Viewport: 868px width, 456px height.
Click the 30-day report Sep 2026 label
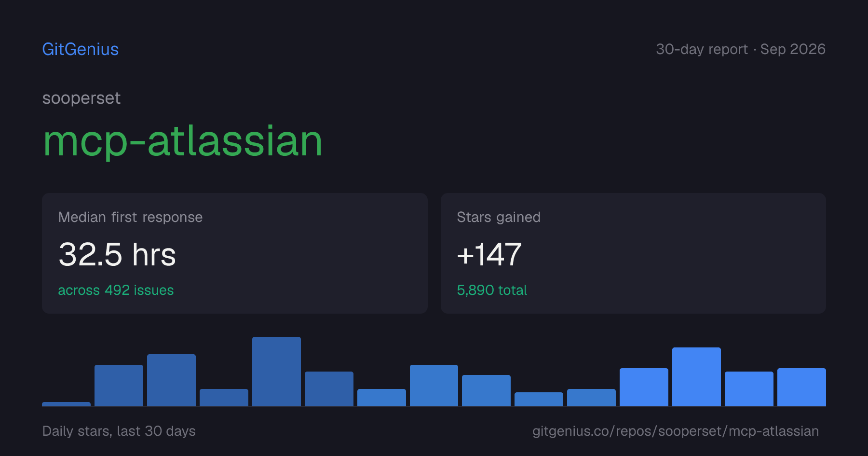(741, 49)
